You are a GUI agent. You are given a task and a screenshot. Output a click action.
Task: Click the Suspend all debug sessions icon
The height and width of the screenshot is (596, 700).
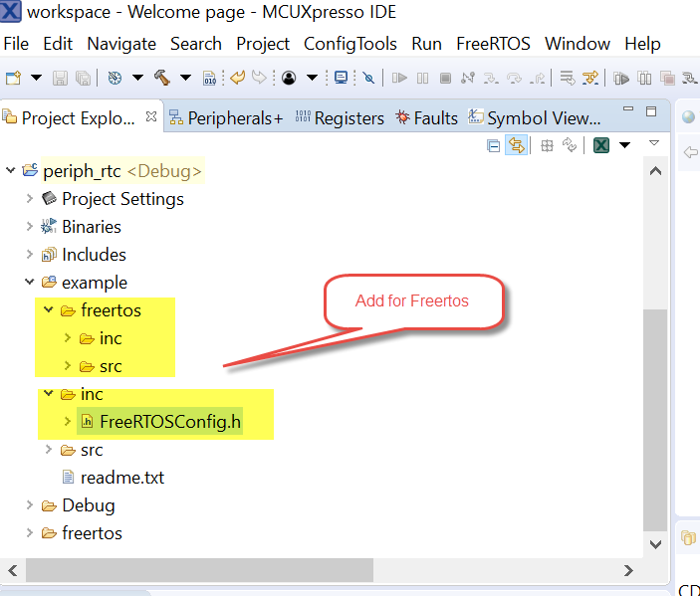tap(644, 79)
